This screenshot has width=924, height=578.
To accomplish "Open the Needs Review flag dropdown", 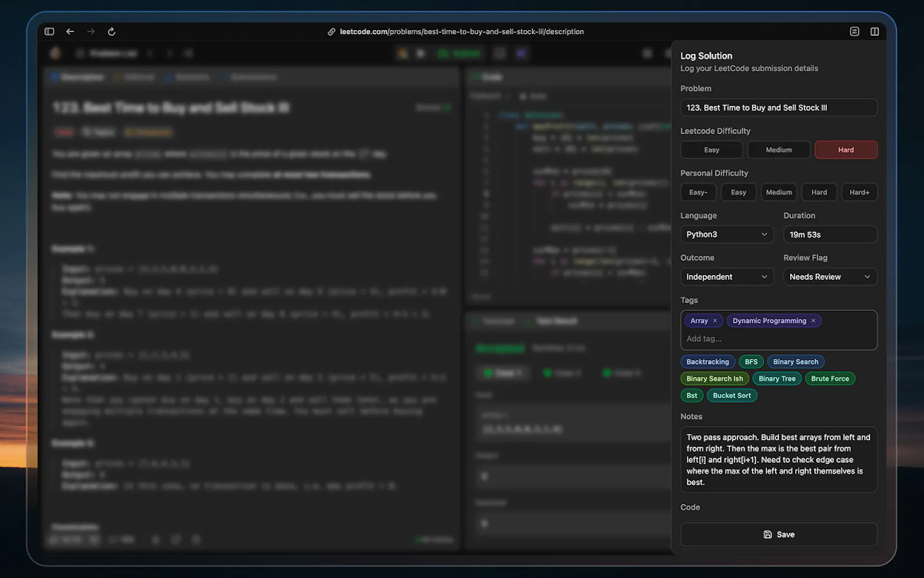I will 830,277.
